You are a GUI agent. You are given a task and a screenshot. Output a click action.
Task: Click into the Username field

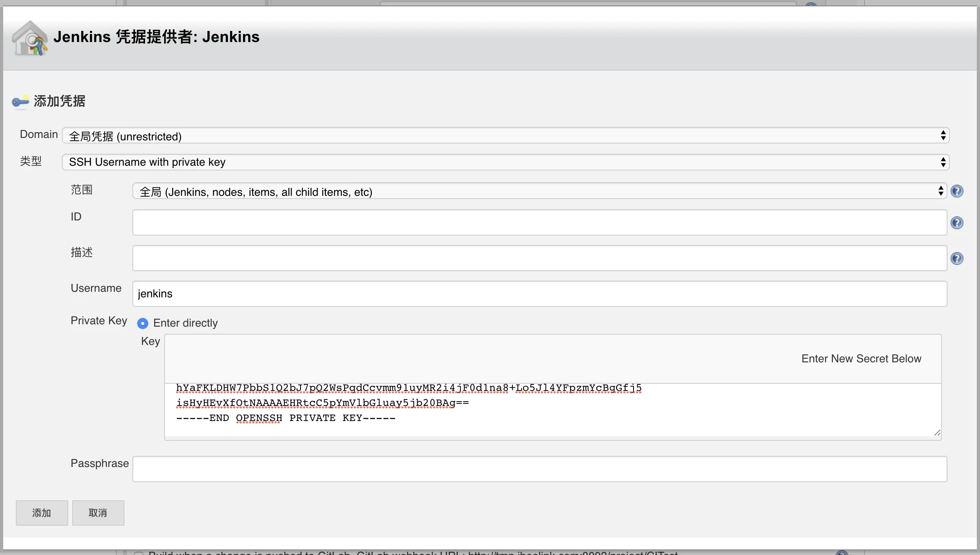pos(539,294)
